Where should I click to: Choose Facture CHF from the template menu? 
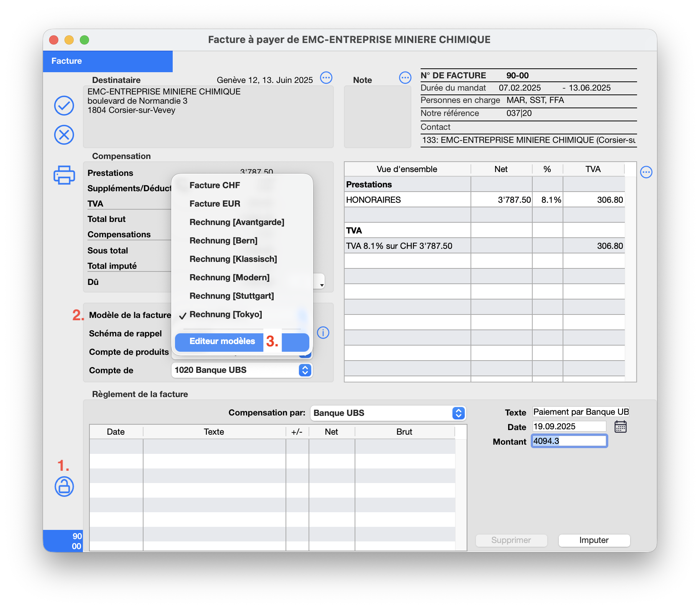[215, 185]
